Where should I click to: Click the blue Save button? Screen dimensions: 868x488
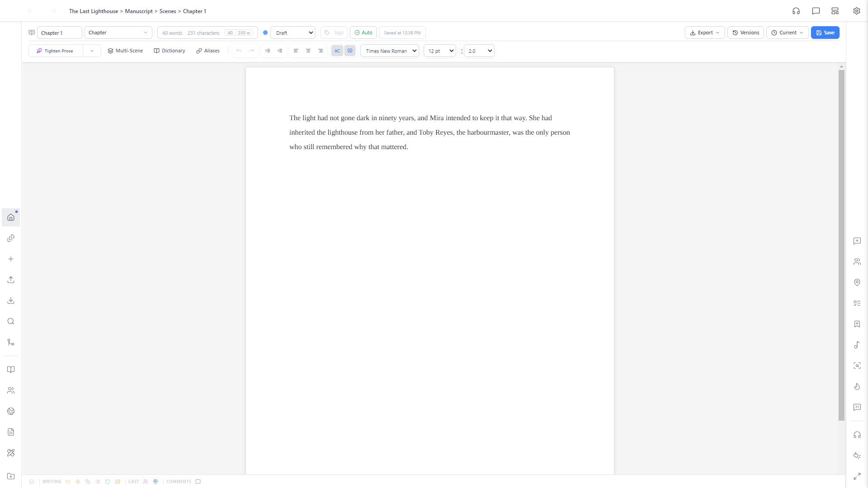825,33
